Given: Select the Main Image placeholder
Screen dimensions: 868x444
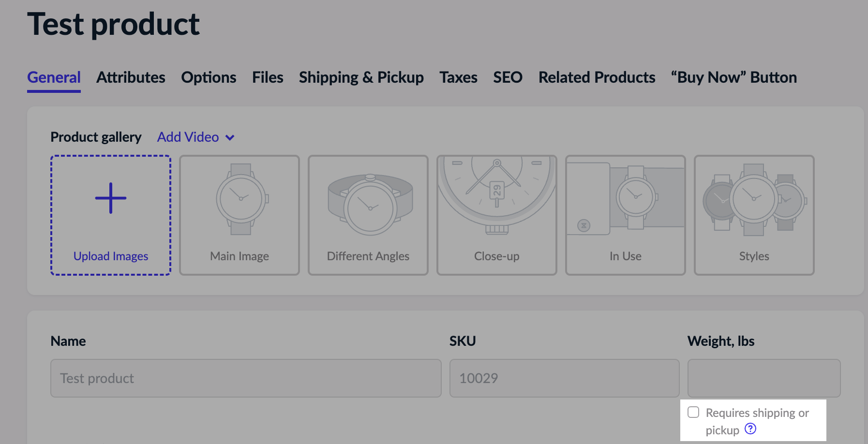Looking at the screenshot, I should point(239,215).
